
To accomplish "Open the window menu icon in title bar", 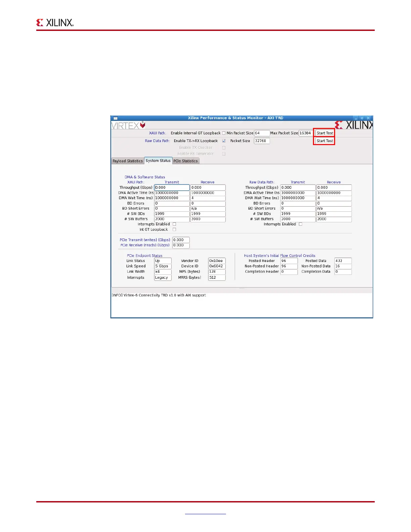I will 116,118.
